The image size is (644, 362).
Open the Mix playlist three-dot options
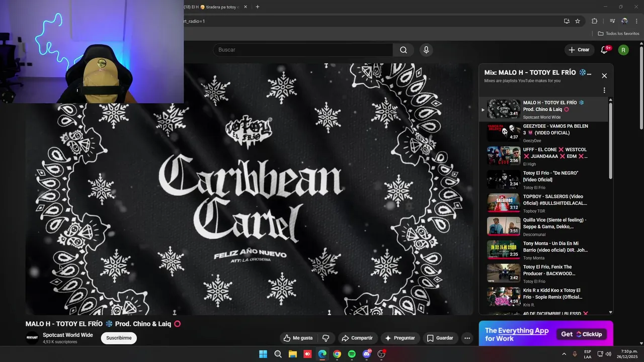tap(604, 90)
